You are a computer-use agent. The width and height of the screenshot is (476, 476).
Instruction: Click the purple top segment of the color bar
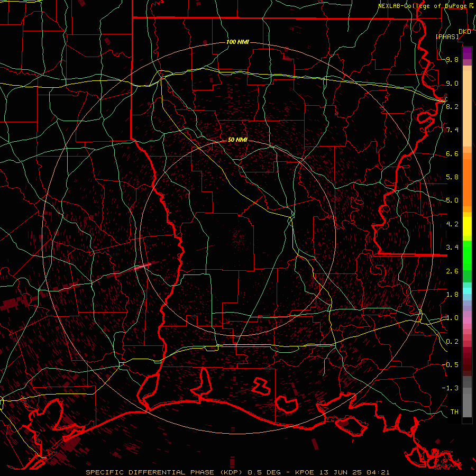[x=467, y=52]
